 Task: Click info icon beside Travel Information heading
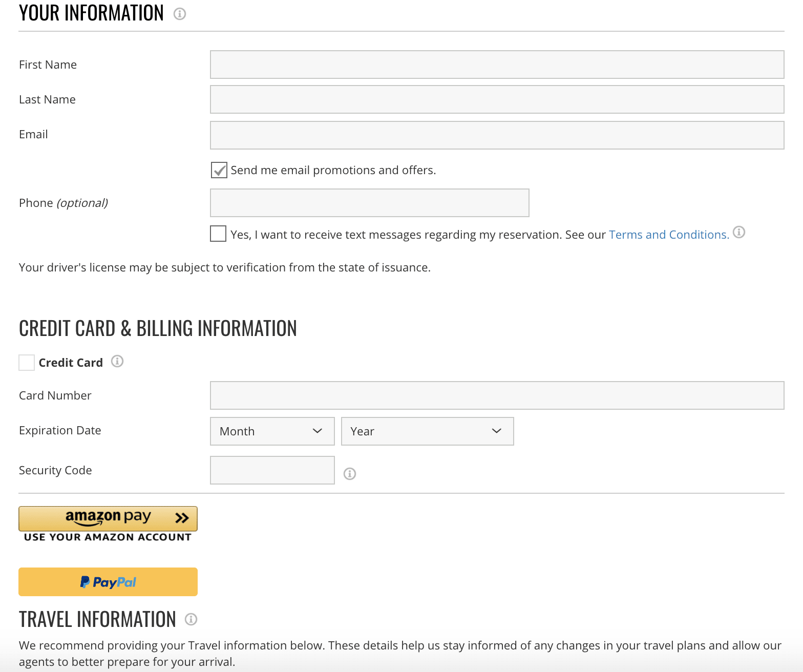click(191, 619)
